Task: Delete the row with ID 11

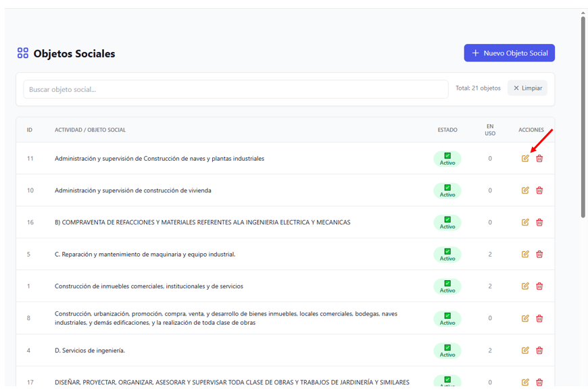Action: coord(539,159)
